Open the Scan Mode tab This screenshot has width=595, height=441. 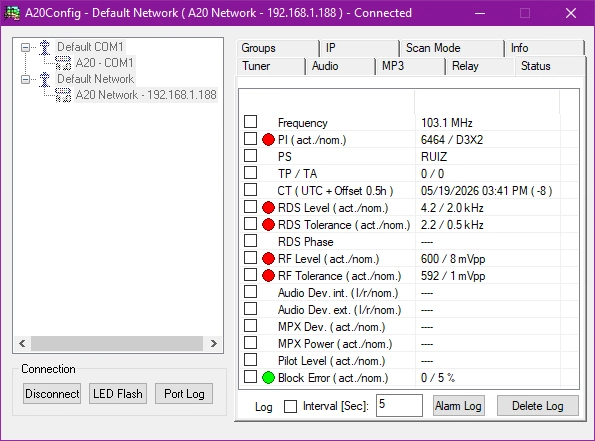(x=452, y=48)
